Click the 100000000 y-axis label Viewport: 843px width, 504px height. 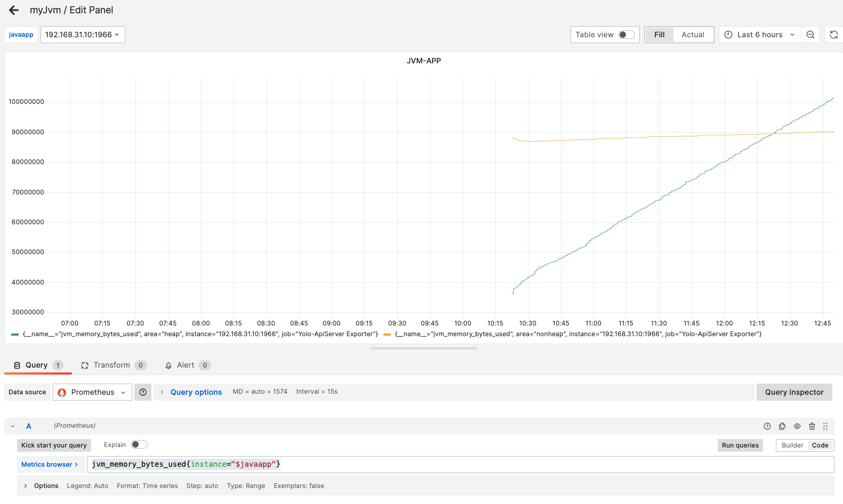point(26,102)
